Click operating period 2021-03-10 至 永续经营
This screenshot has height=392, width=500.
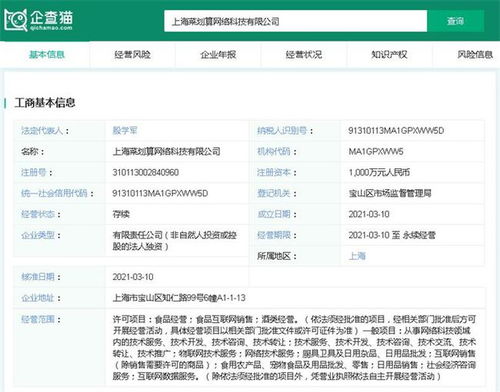[392, 235]
